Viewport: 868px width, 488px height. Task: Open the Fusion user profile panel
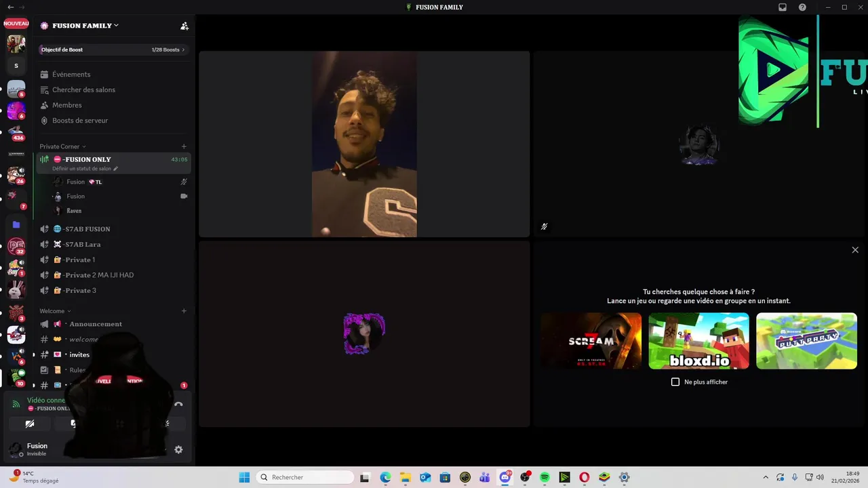[35, 449]
